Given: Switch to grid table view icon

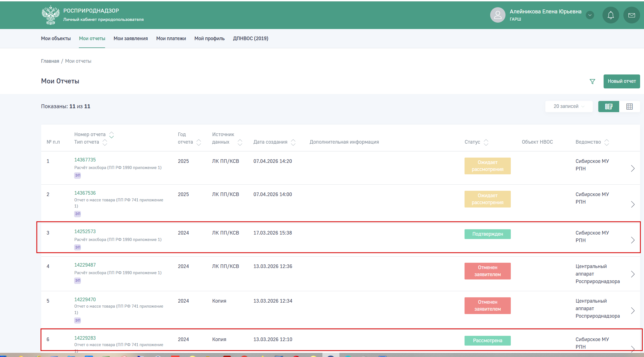Looking at the screenshot, I should point(629,107).
